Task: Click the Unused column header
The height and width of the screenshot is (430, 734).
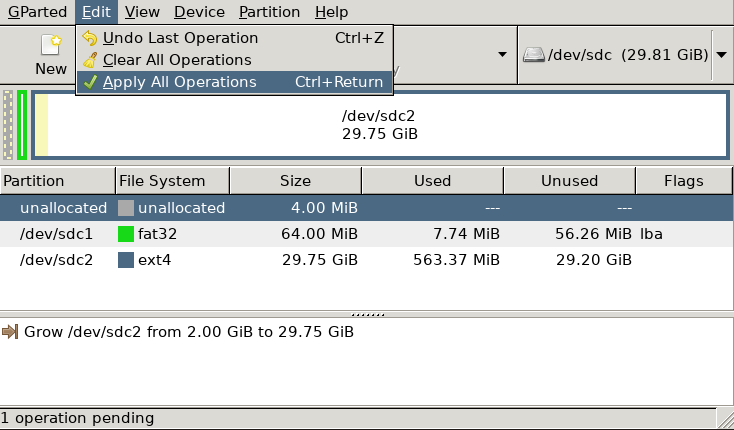Action: tap(569, 181)
